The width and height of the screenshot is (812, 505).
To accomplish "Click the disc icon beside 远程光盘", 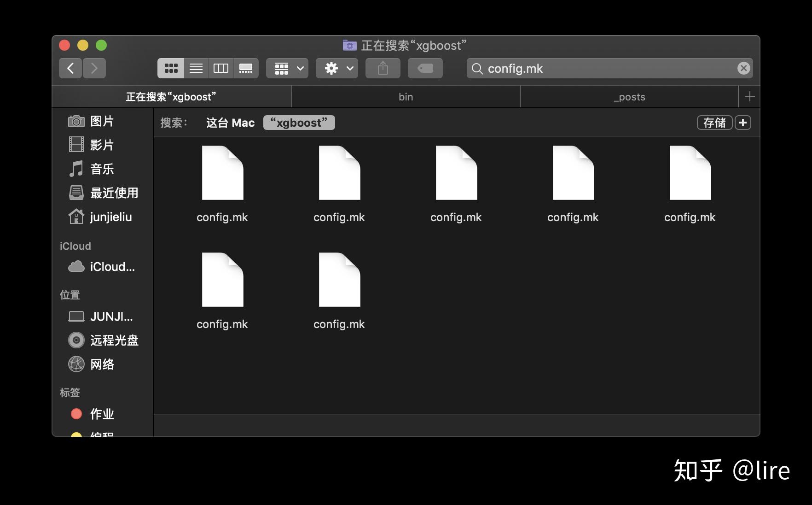I will click(x=76, y=340).
